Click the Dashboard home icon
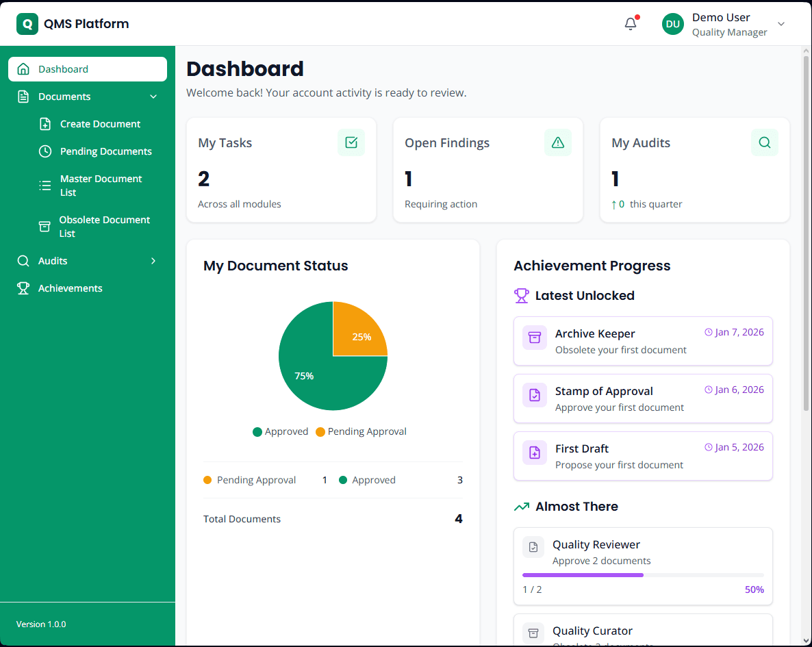This screenshot has height=647, width=812. coord(23,69)
